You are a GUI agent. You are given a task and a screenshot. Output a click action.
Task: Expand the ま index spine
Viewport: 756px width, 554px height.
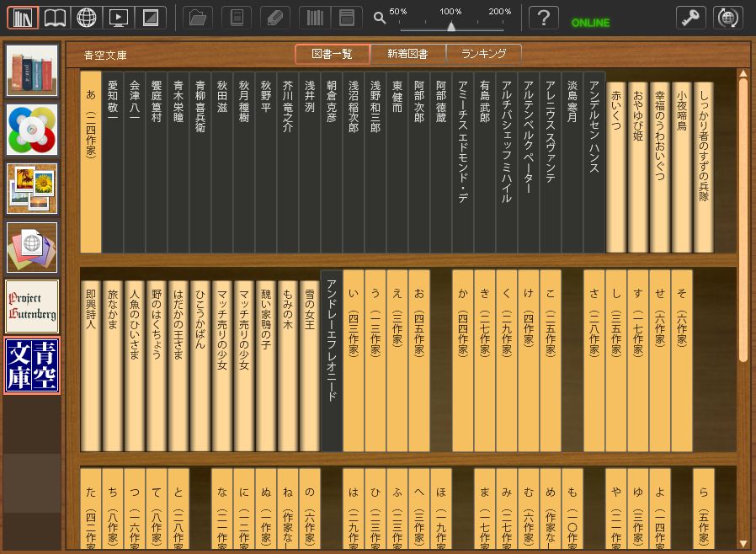pyautogui.click(x=485, y=509)
